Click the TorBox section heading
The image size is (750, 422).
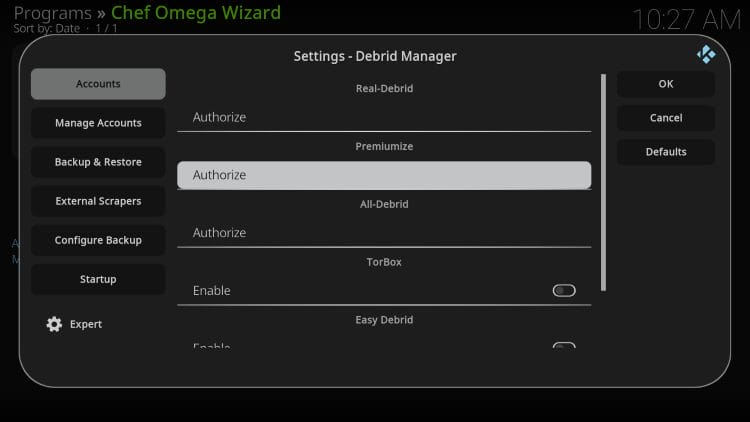pos(384,262)
